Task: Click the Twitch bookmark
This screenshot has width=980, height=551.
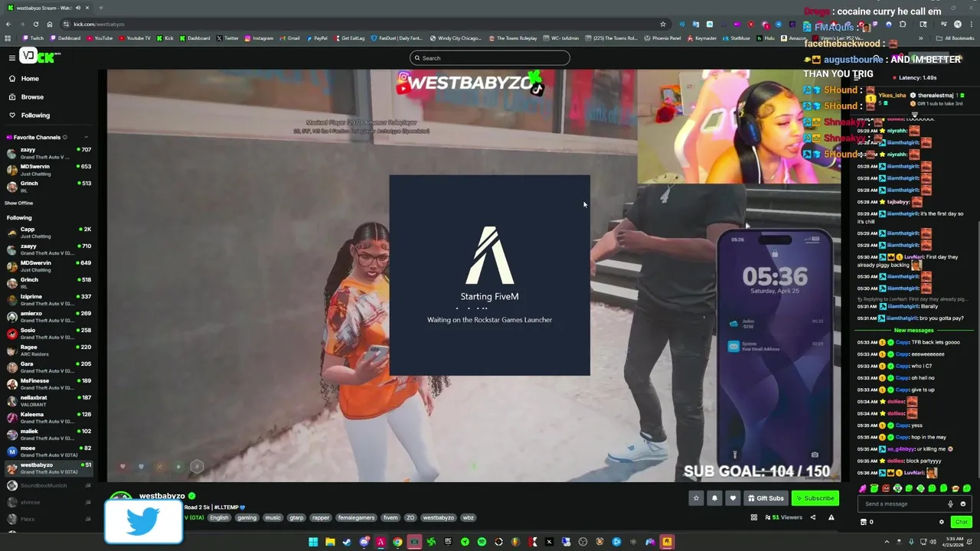Action: tap(33, 38)
